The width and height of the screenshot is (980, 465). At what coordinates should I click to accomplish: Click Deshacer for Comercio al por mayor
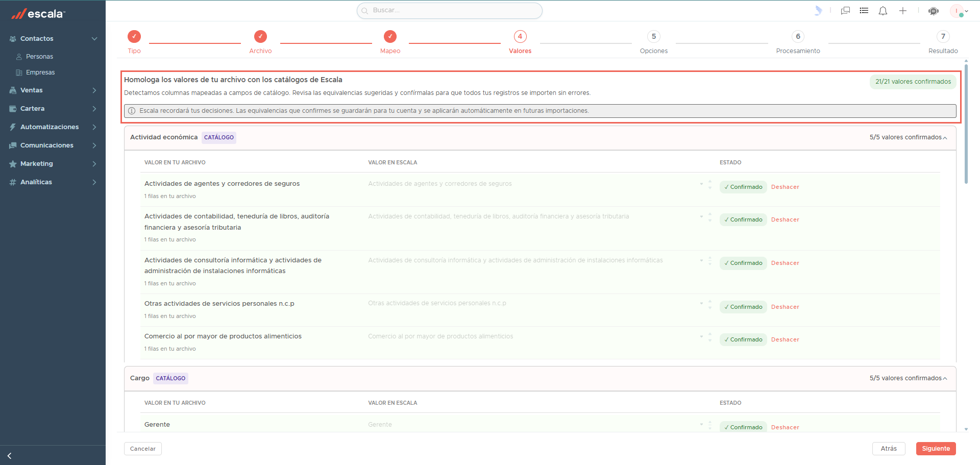pyautogui.click(x=785, y=340)
